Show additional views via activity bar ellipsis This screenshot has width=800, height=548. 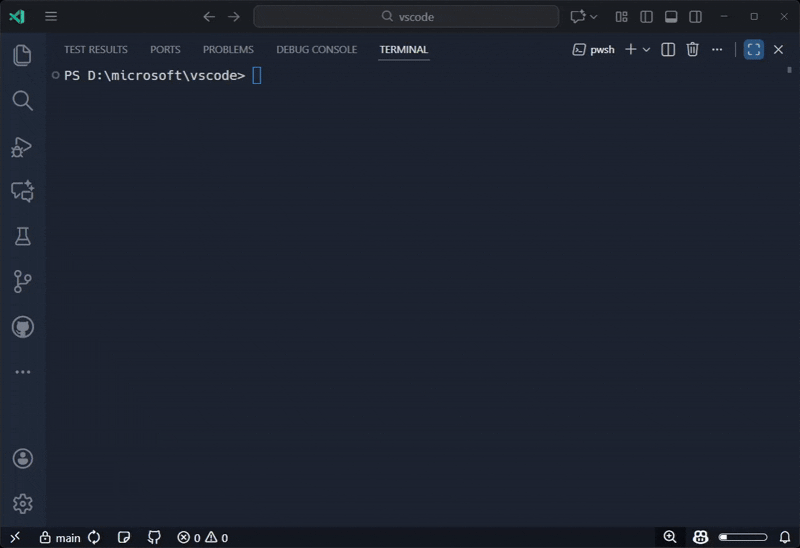tap(22, 372)
